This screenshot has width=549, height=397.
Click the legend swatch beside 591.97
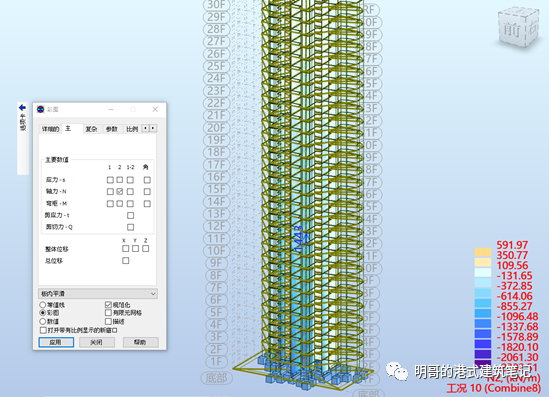click(483, 252)
